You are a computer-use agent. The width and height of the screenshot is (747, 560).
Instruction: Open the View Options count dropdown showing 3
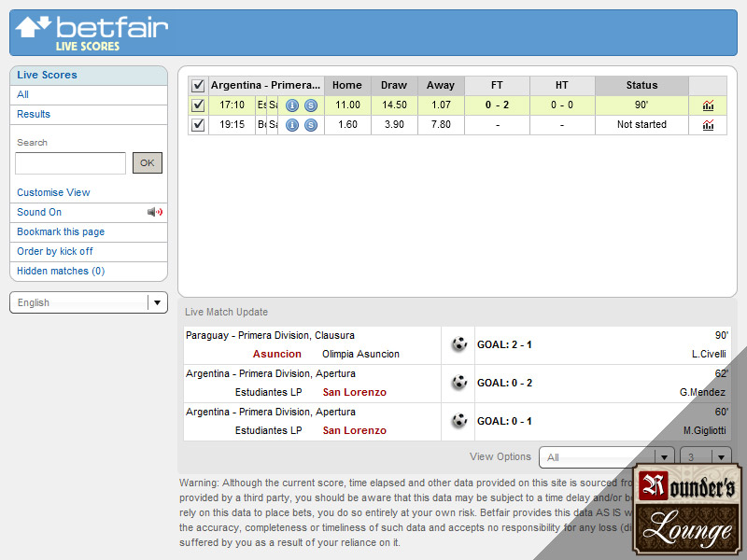pyautogui.click(x=706, y=457)
